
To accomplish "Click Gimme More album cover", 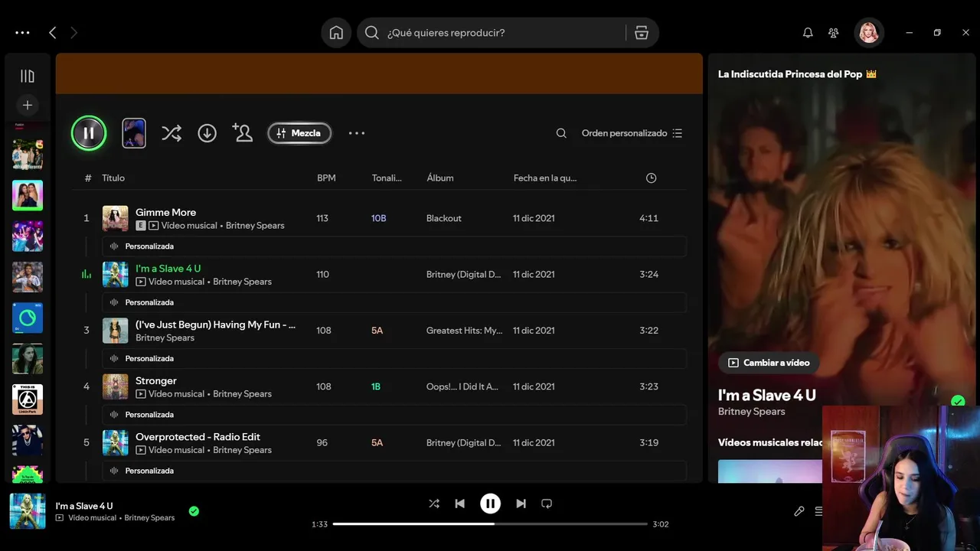I will 116,218.
